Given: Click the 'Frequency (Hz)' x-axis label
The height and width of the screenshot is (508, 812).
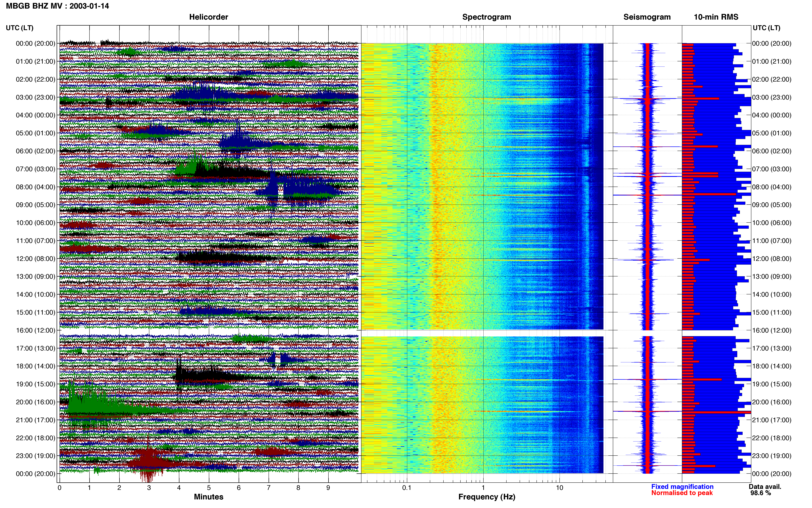Looking at the screenshot, I should coord(487,497).
